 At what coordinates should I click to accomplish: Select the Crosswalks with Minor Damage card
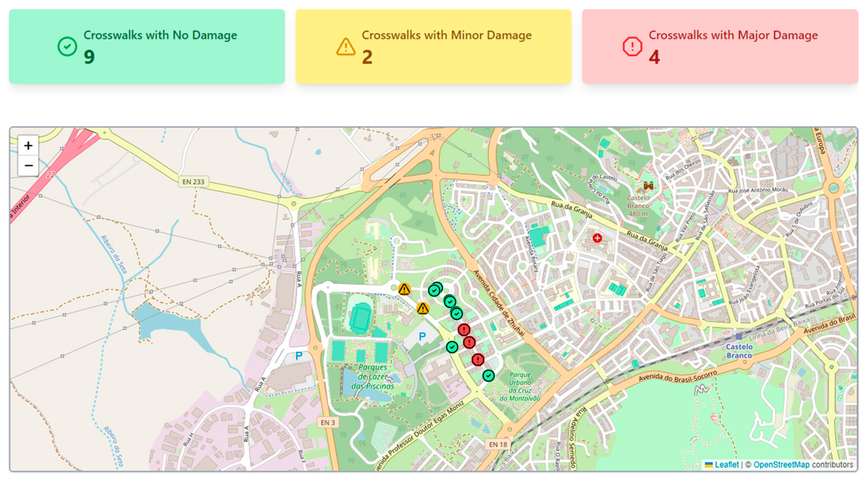[x=433, y=46]
